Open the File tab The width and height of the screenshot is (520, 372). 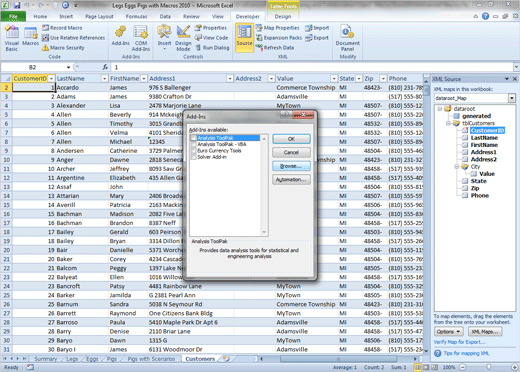13,16
